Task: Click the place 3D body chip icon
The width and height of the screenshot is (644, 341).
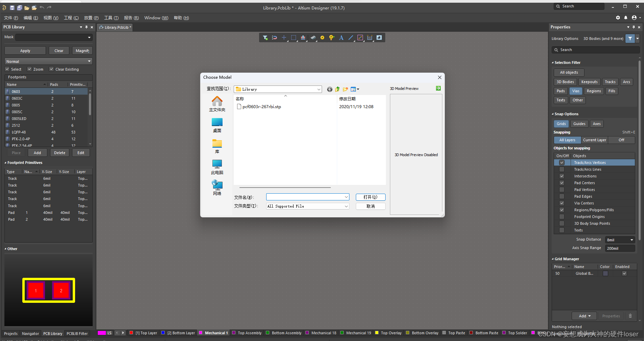Action: [313, 38]
